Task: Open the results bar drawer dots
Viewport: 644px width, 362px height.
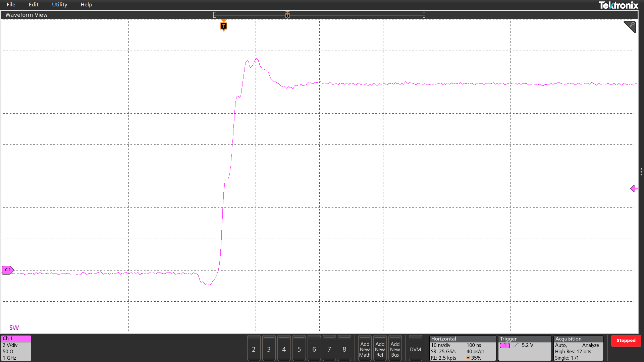Action: pyautogui.click(x=641, y=172)
